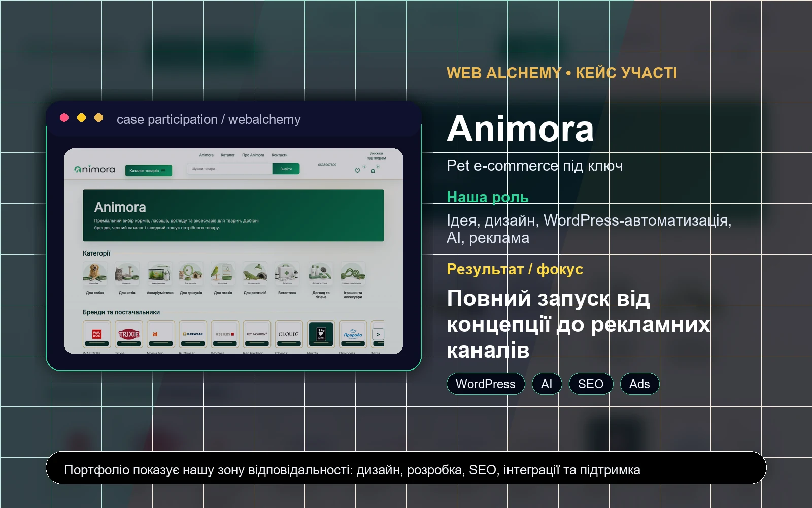
Task: Open the Іграшки та аксесуари category image
Action: click(353, 274)
